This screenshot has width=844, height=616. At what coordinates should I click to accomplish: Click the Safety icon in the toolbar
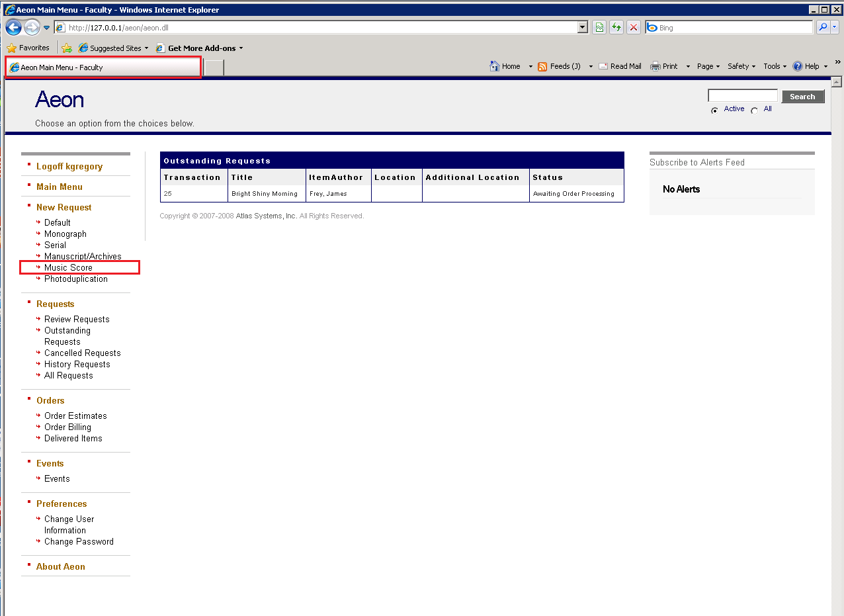(x=739, y=66)
